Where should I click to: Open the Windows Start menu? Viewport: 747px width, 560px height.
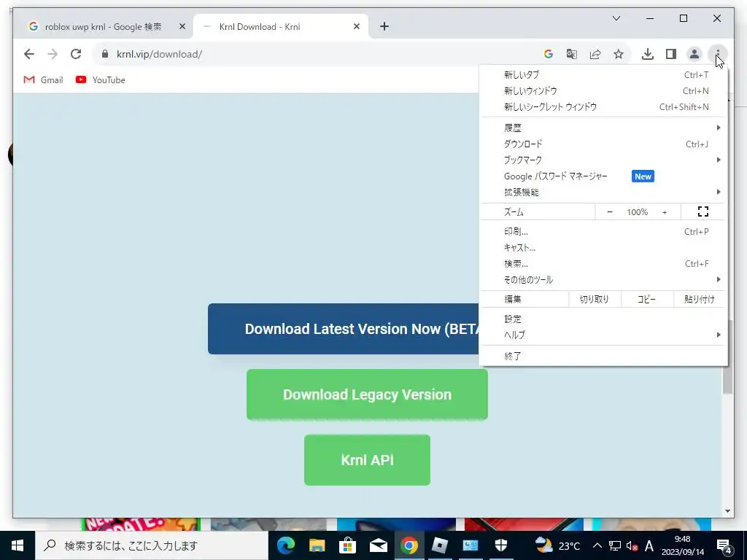18,545
